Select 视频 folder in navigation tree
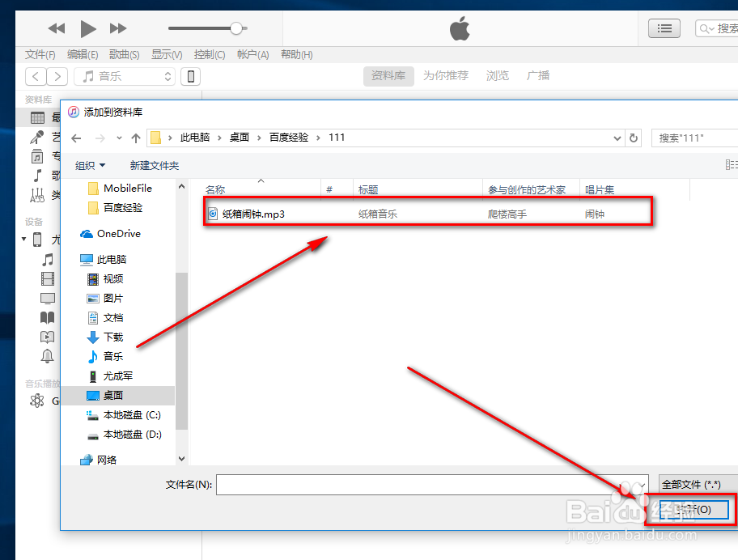 [x=105, y=278]
